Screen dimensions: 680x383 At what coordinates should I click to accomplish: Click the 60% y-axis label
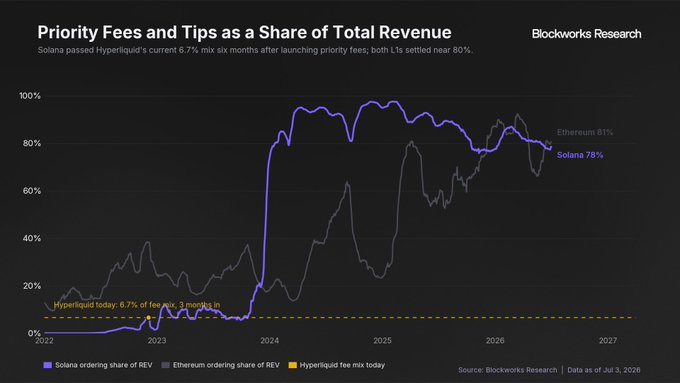point(32,191)
